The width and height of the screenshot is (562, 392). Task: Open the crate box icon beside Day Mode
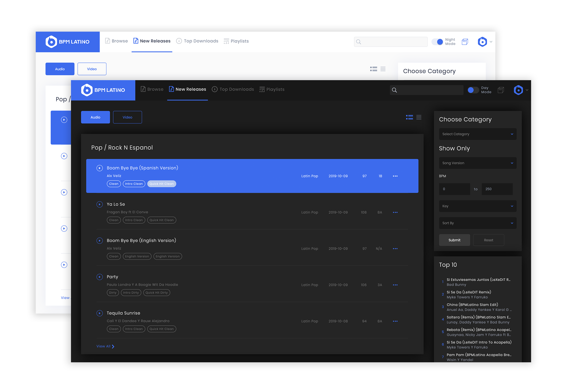[501, 90]
